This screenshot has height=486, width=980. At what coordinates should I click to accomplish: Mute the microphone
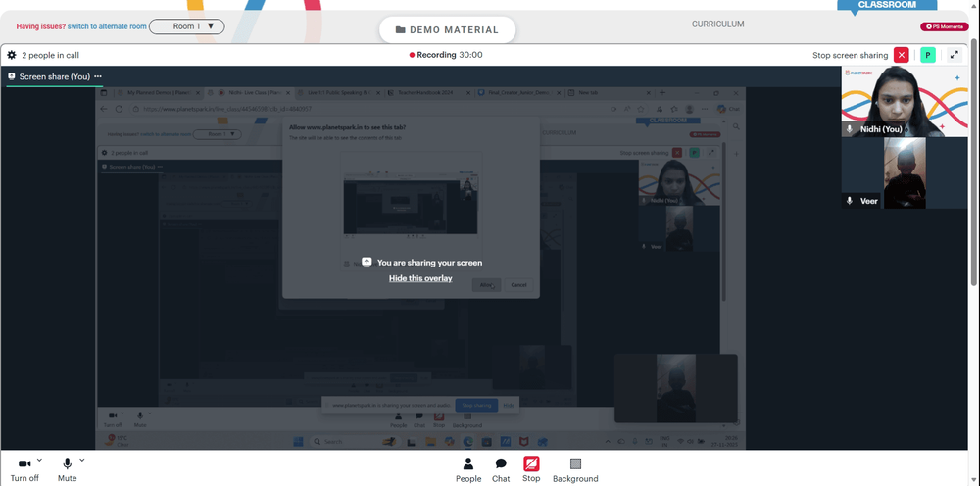click(67, 469)
